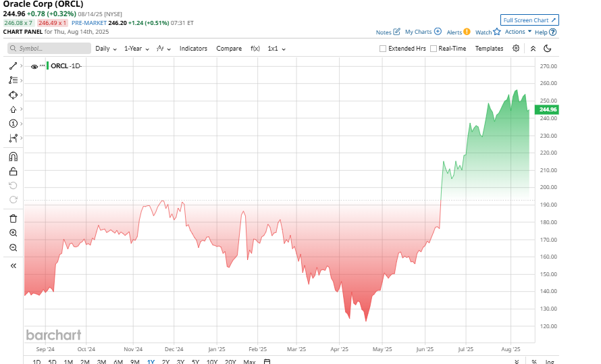Click the Notes link
This screenshot has width=601, height=364.
pos(384,32)
